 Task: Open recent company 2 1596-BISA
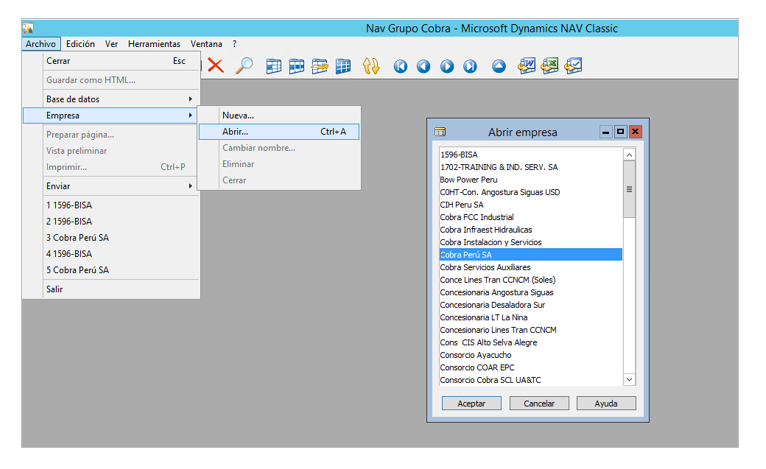pos(111,221)
